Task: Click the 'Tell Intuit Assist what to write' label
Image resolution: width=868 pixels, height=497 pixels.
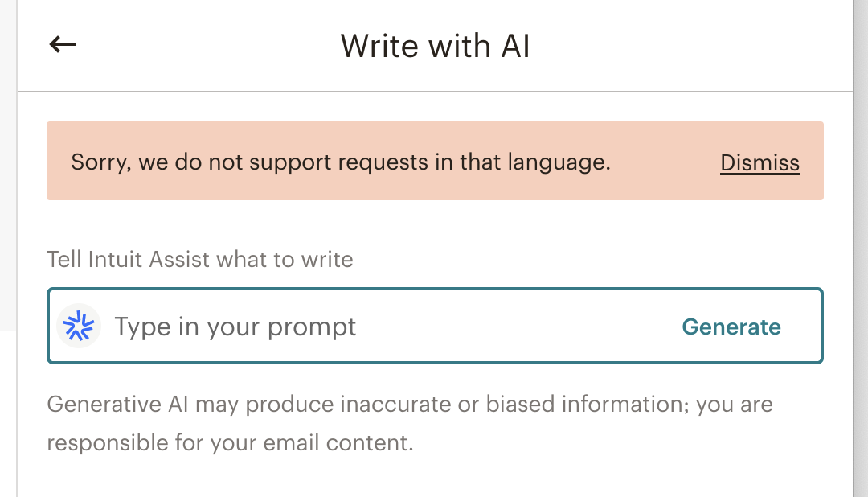Action: pos(200,259)
